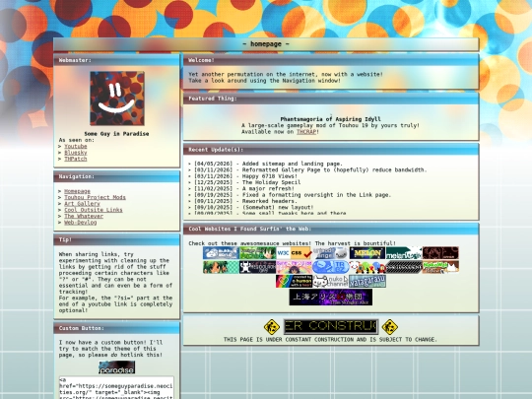Go to Homepage in Navigation
The image size is (532, 399).
coord(78,191)
